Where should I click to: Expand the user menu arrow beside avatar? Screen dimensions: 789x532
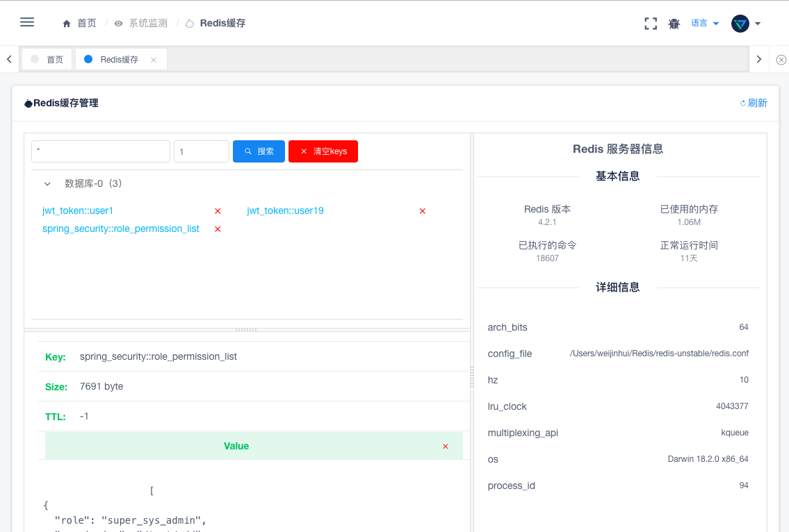click(758, 24)
